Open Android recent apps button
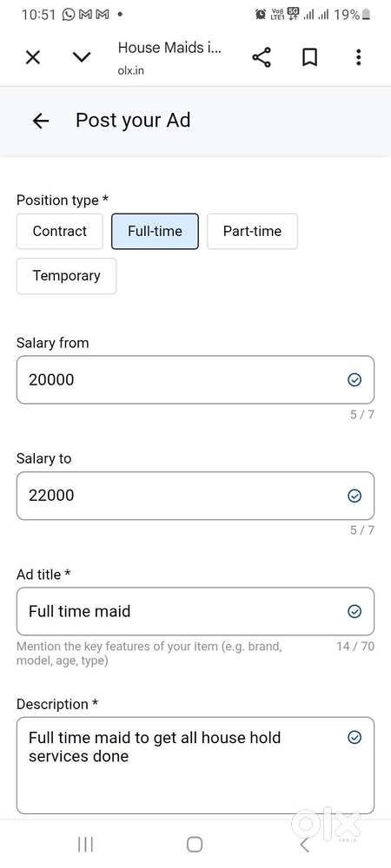 [85, 845]
